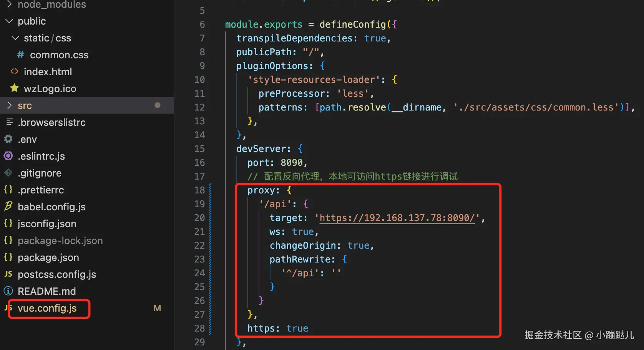This screenshot has height=350, width=644.
Task: Click the braces icon beside package-lock.json
Action: [x=8, y=240]
